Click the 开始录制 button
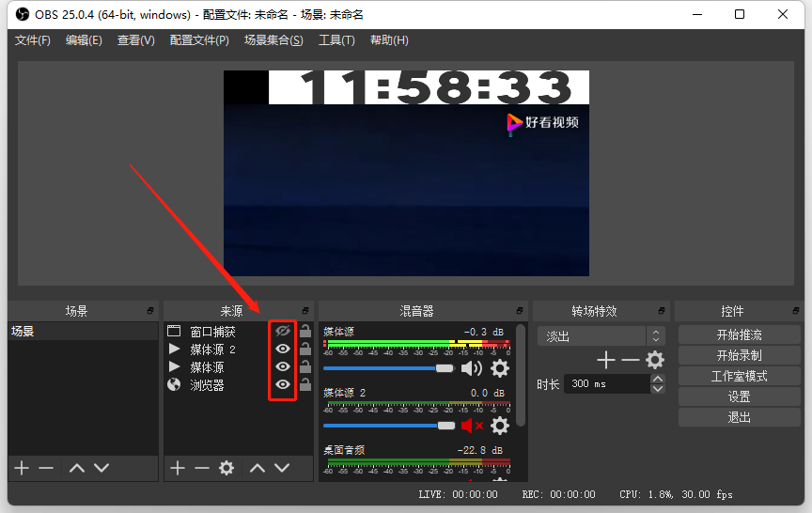 (739, 356)
